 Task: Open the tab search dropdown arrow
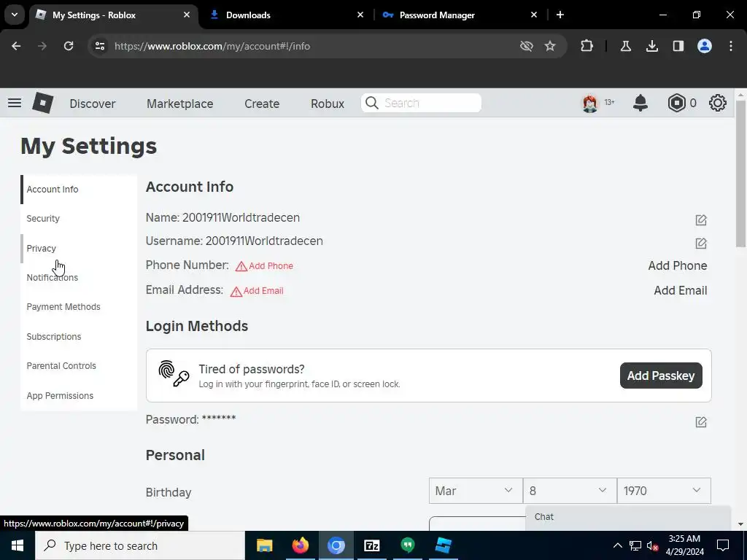click(15, 15)
